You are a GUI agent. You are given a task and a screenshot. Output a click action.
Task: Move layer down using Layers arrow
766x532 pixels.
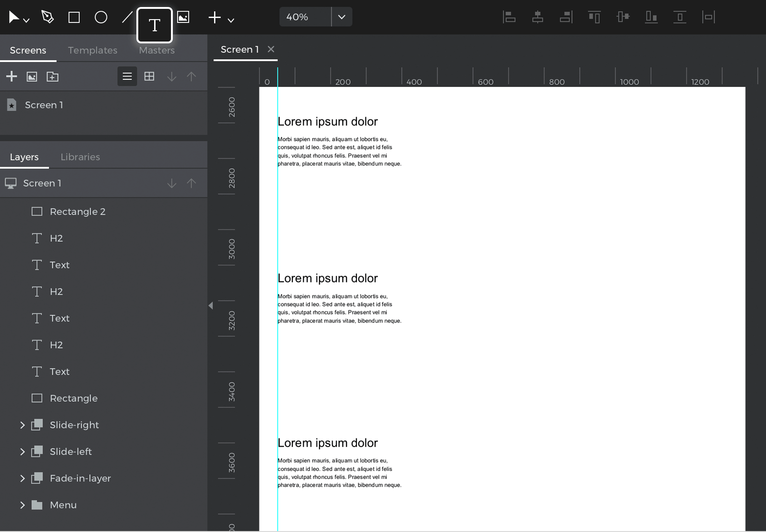tap(171, 183)
